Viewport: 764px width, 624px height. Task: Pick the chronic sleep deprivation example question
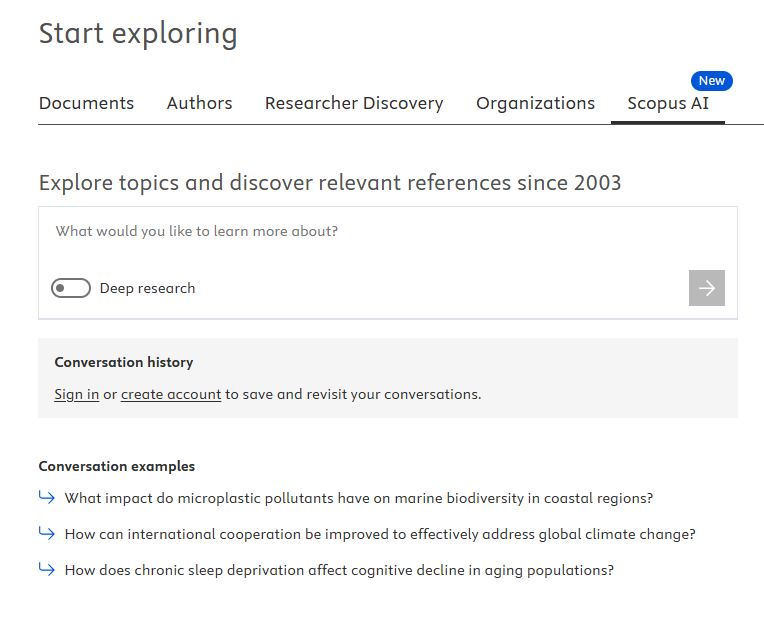tap(339, 570)
